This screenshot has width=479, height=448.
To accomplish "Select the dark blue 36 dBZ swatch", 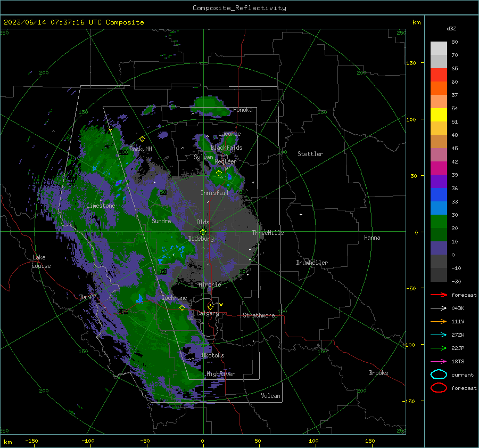I will 439,194.
